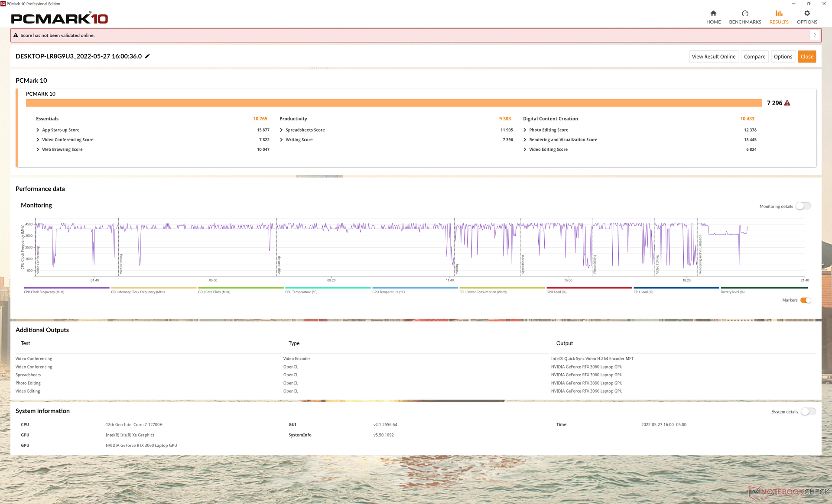
Task: Click the warning icon in validation banner
Action: (16, 36)
